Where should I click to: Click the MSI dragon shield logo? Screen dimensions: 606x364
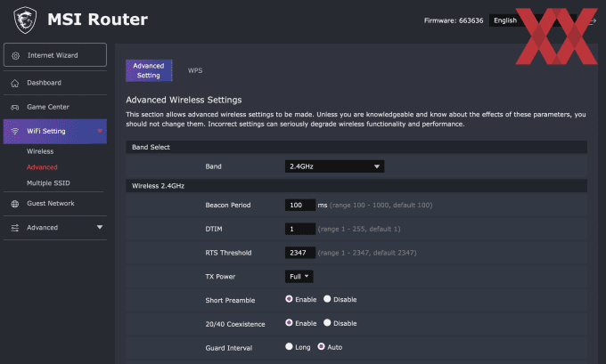click(x=25, y=20)
